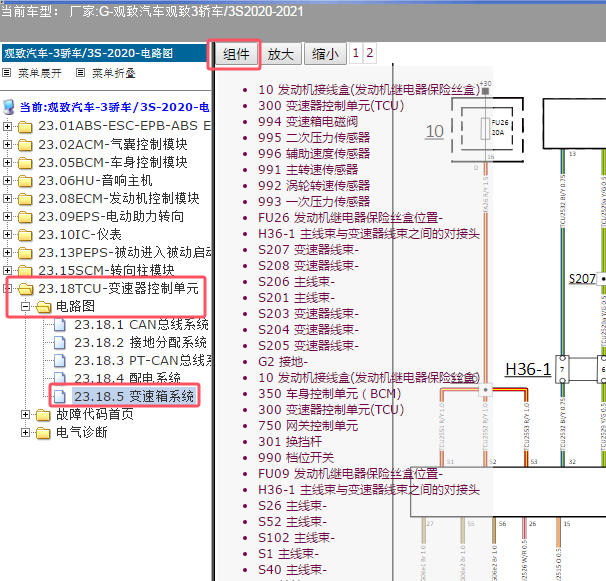Image resolution: width=606 pixels, height=581 pixels.
Task: Click link G2 接地
Action: click(283, 362)
